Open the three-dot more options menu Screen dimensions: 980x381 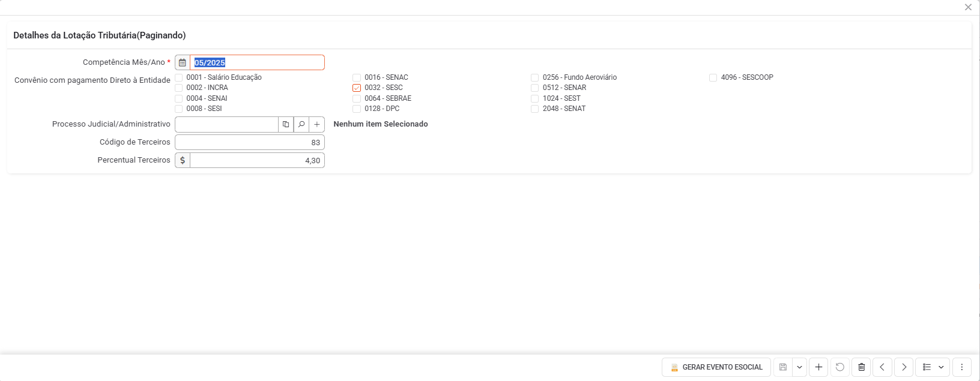click(x=962, y=367)
